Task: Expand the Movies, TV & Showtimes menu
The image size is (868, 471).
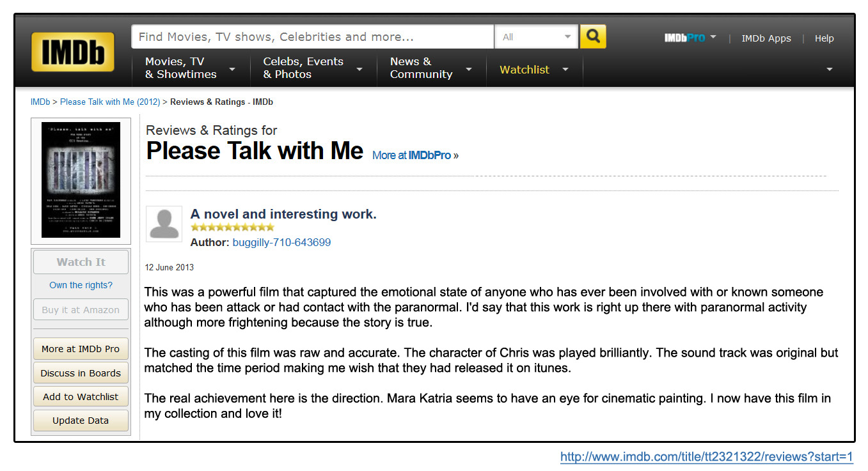Action: click(189, 68)
